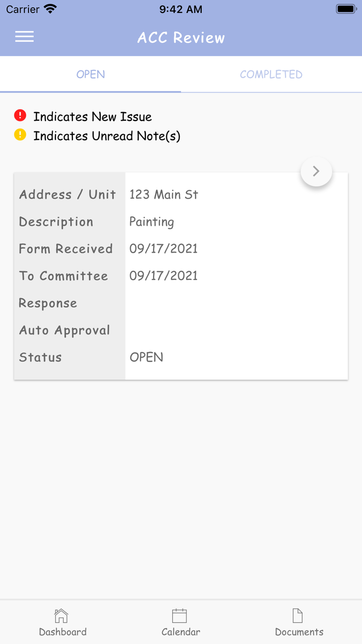362x644 pixels.
Task: Tap the Wi-Fi icon in status bar
Action: [x=50, y=8]
